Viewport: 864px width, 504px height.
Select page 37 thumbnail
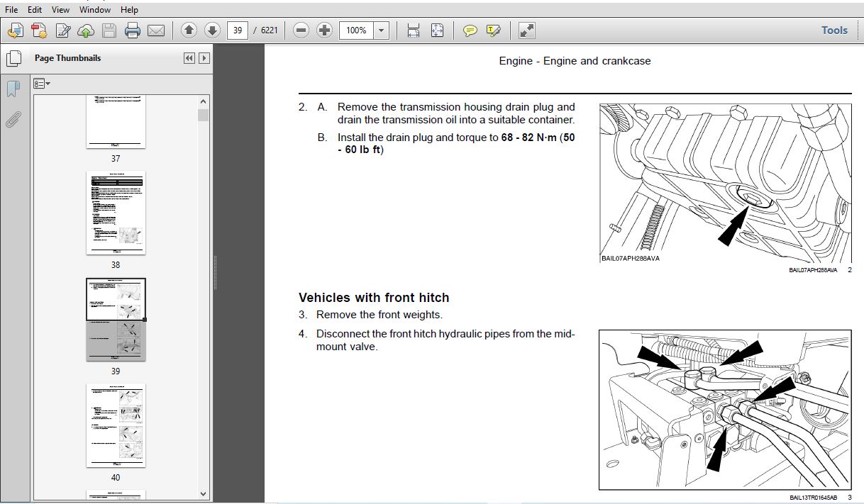(x=116, y=121)
